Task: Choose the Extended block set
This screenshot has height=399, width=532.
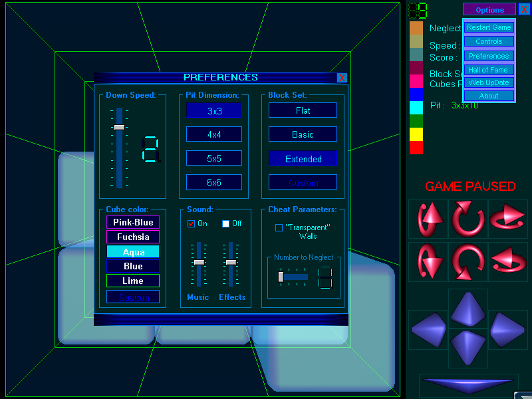Action: pos(303,158)
